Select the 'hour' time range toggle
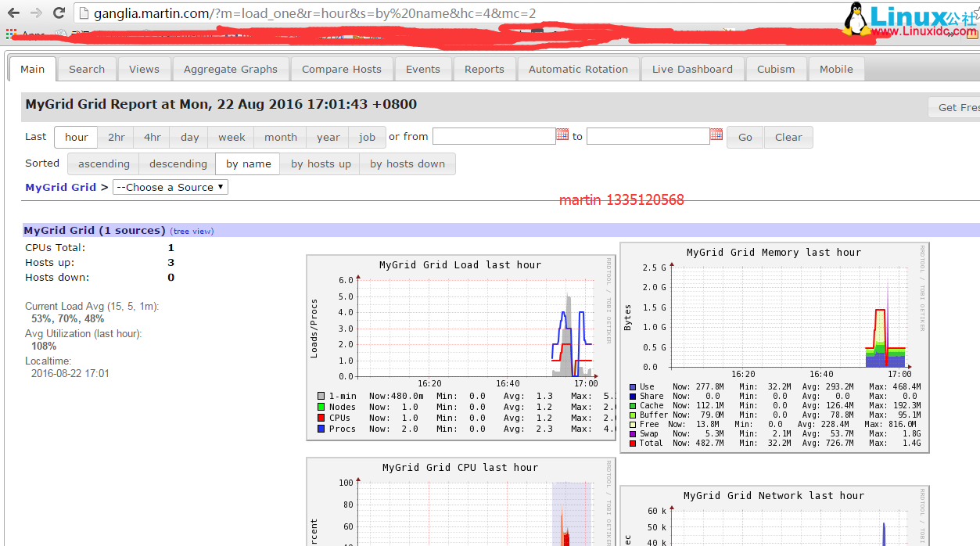Screen dimensions: 980x546 coord(76,138)
